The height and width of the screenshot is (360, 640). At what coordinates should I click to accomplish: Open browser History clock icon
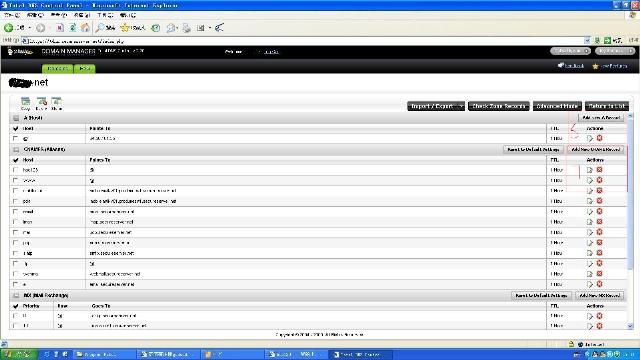coord(156,28)
